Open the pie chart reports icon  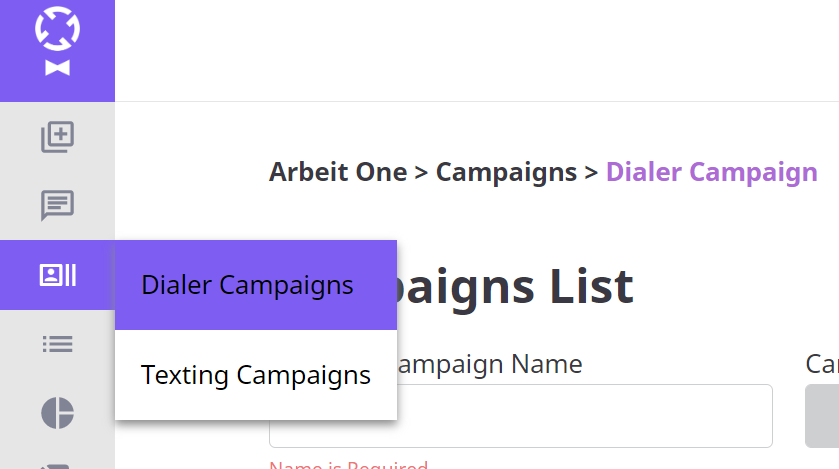click(57, 413)
